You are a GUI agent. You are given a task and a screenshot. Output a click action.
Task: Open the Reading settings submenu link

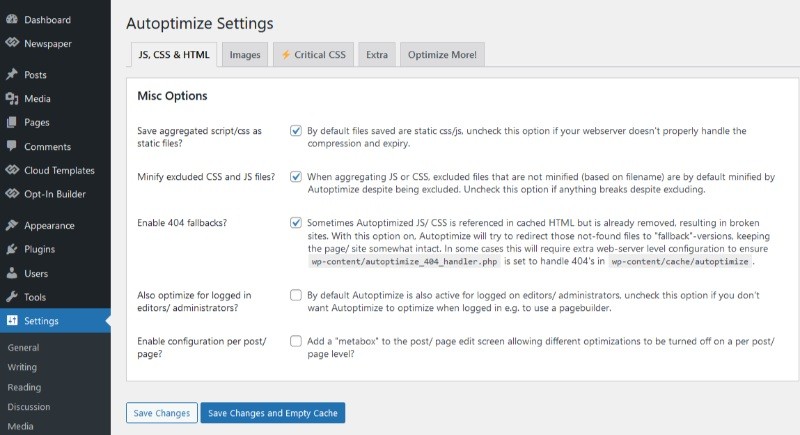[x=23, y=387]
